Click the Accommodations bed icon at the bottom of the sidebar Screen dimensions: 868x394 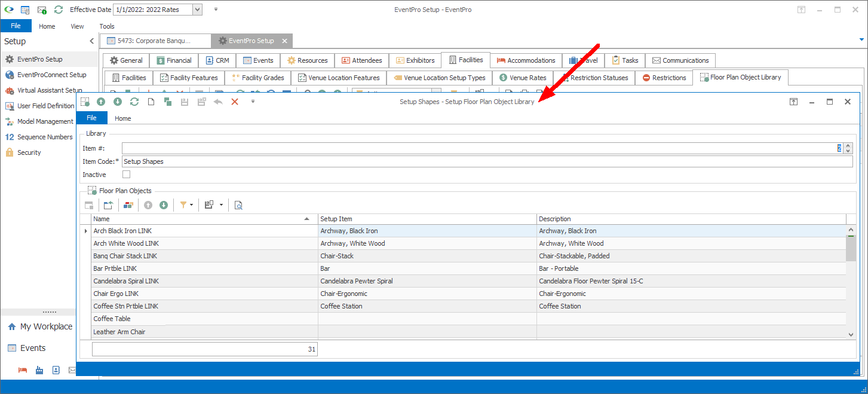tap(23, 370)
